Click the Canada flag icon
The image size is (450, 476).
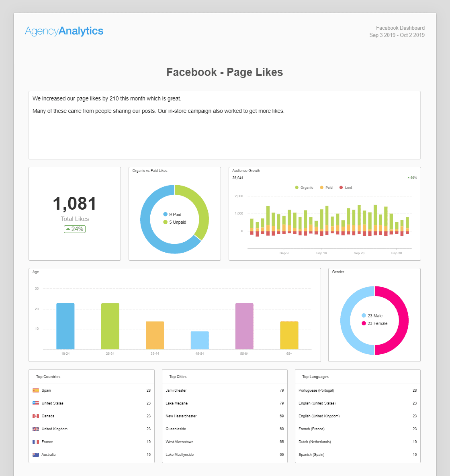(x=36, y=416)
